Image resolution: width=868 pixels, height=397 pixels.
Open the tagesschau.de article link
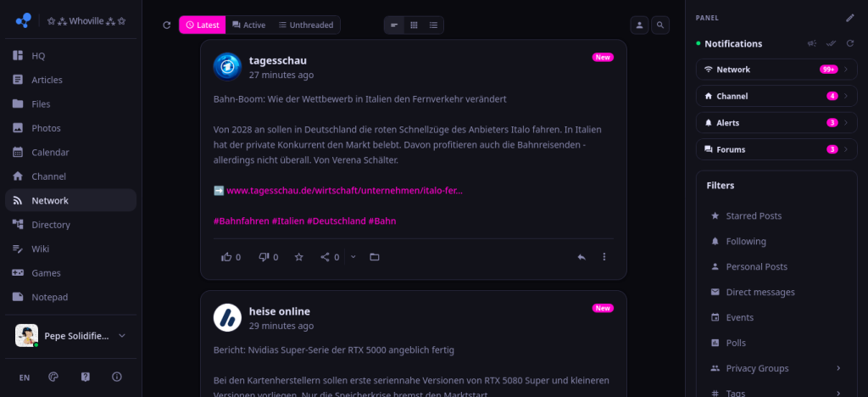[344, 191]
